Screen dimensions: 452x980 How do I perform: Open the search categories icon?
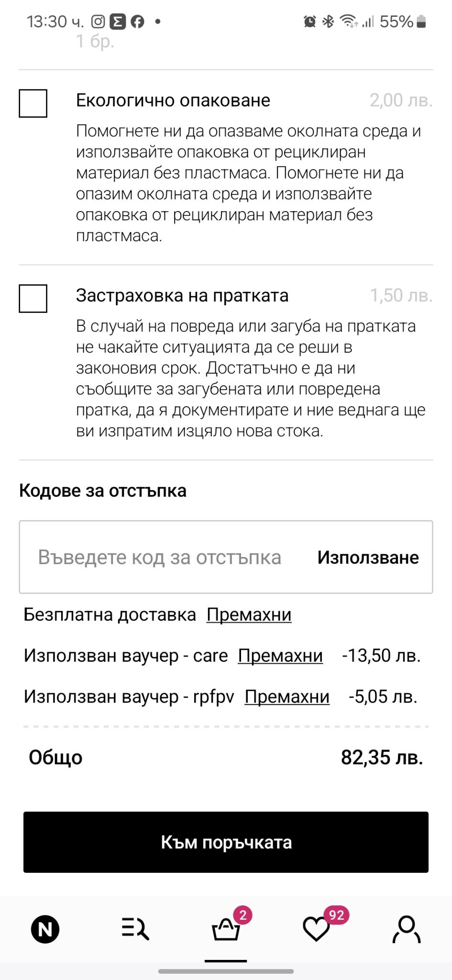135,929
